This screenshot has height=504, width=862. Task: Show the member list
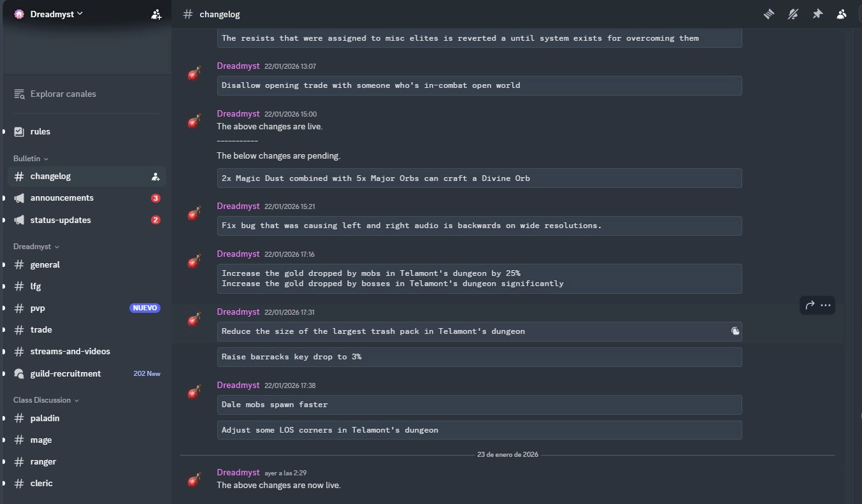coord(842,14)
